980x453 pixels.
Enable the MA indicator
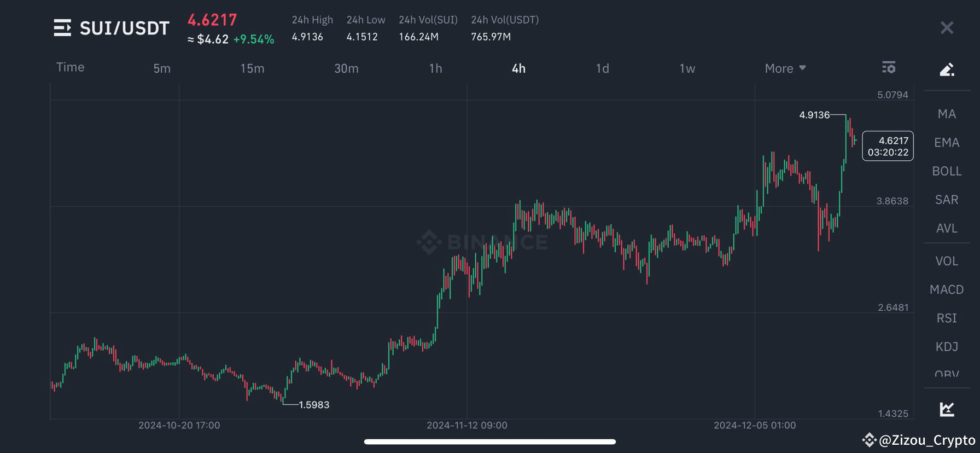tap(946, 114)
